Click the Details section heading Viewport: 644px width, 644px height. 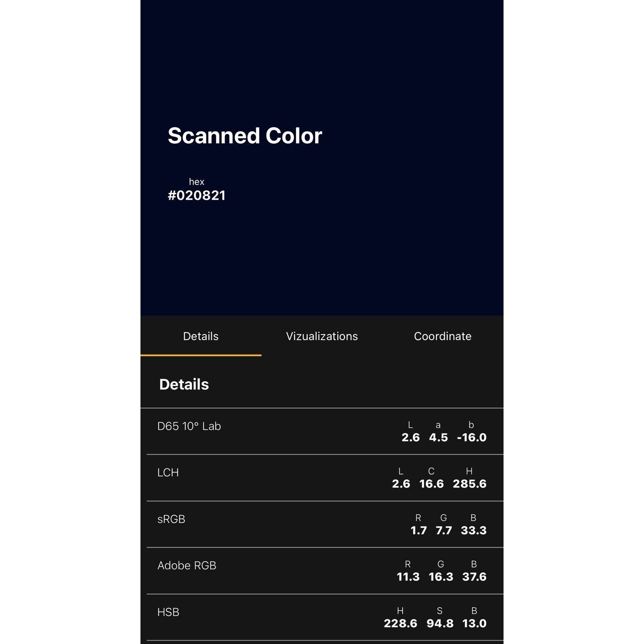184,384
